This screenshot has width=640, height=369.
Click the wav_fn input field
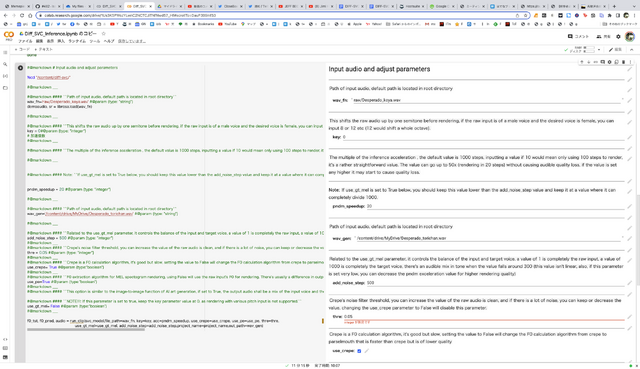(x=486, y=100)
